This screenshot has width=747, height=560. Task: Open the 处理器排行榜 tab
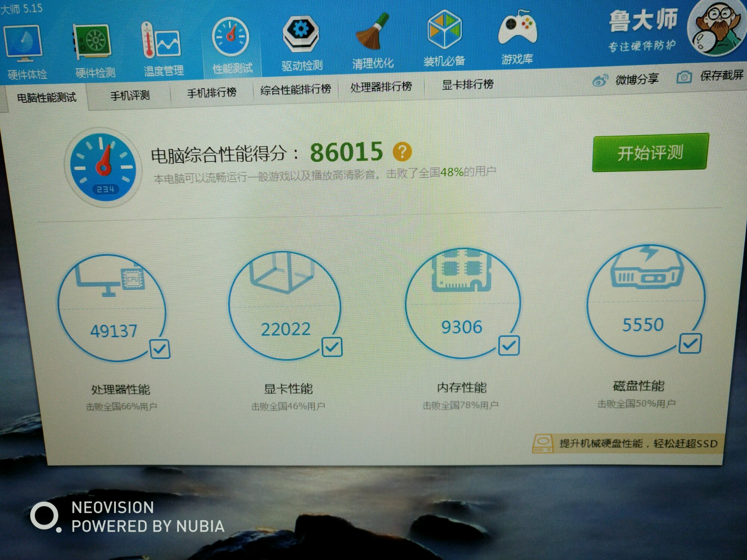tap(381, 87)
